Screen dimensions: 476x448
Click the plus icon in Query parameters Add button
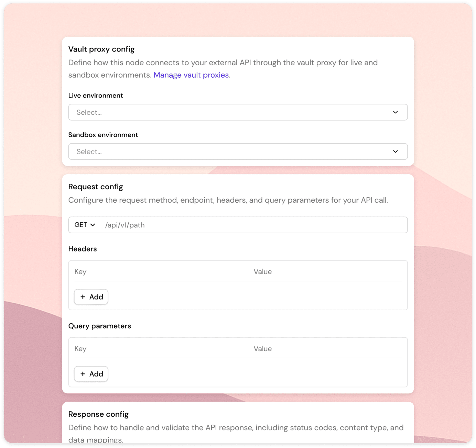click(83, 374)
